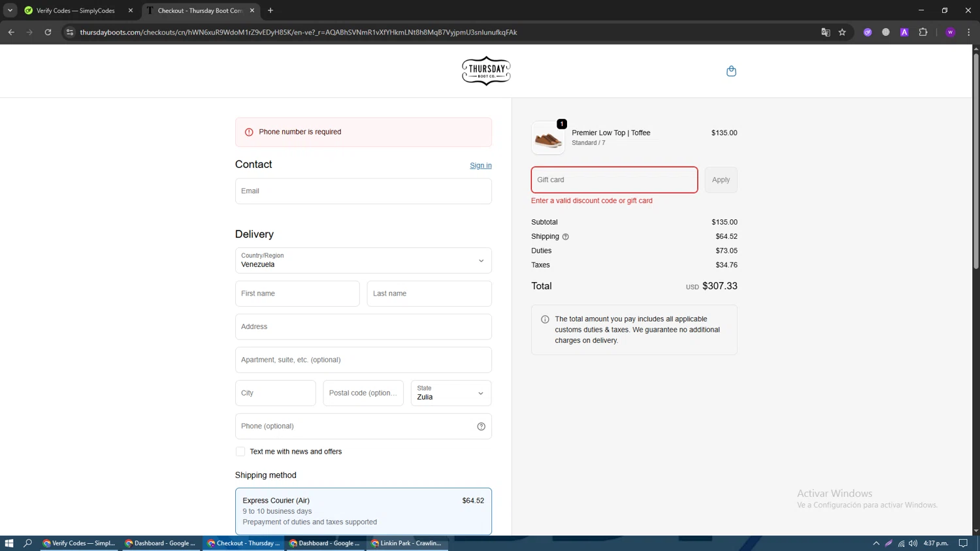The width and height of the screenshot is (980, 551).
Task: Reload the checkout page
Action: pyautogui.click(x=48, y=32)
